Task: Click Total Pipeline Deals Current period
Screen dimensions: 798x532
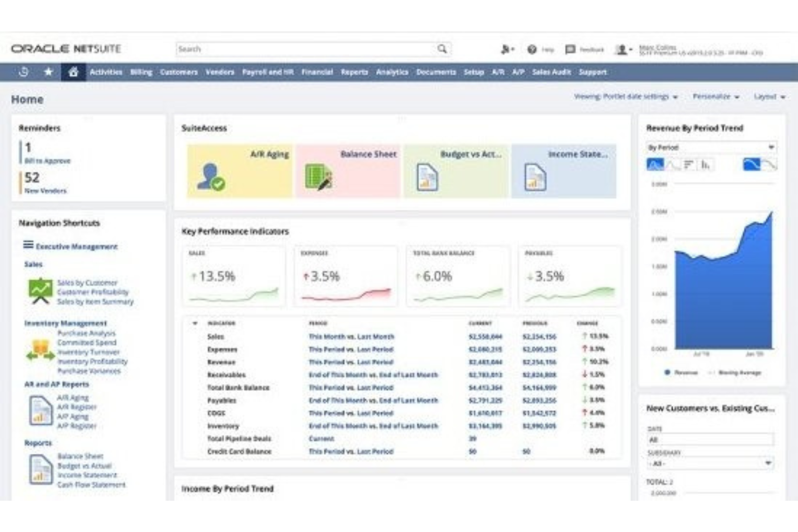Action: coord(321,439)
